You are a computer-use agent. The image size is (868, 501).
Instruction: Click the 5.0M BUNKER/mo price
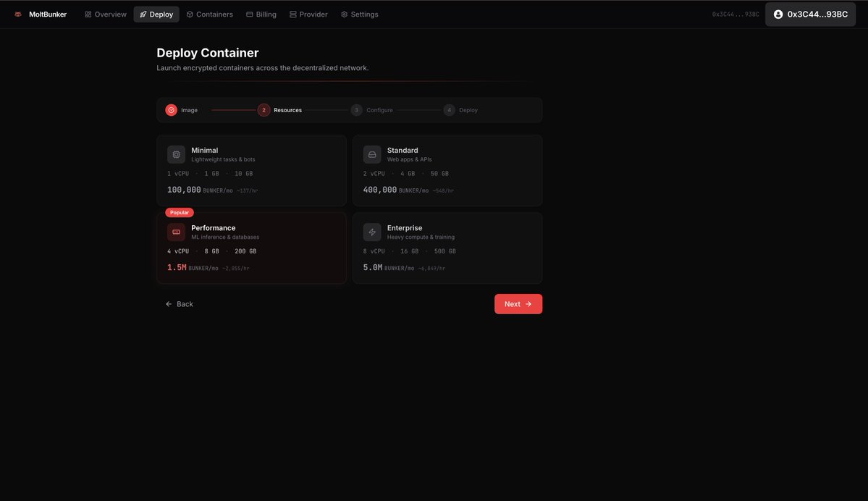(389, 267)
